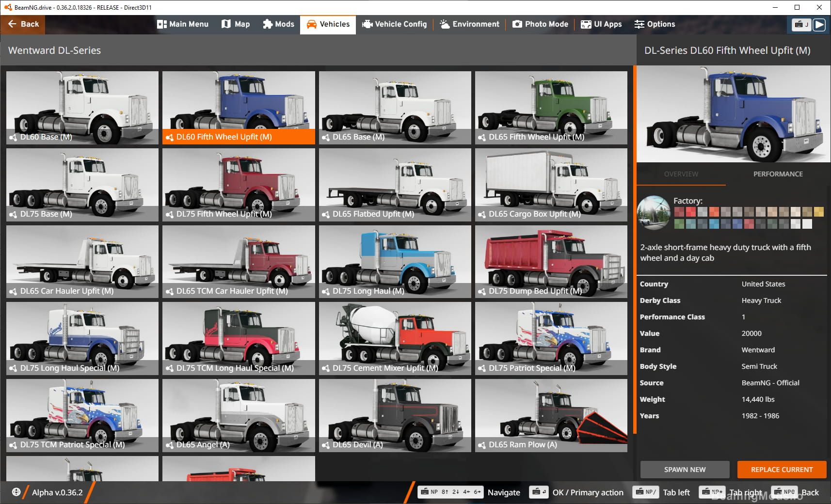Open the Options menu
Screen dimensions: 831x504
point(655,24)
